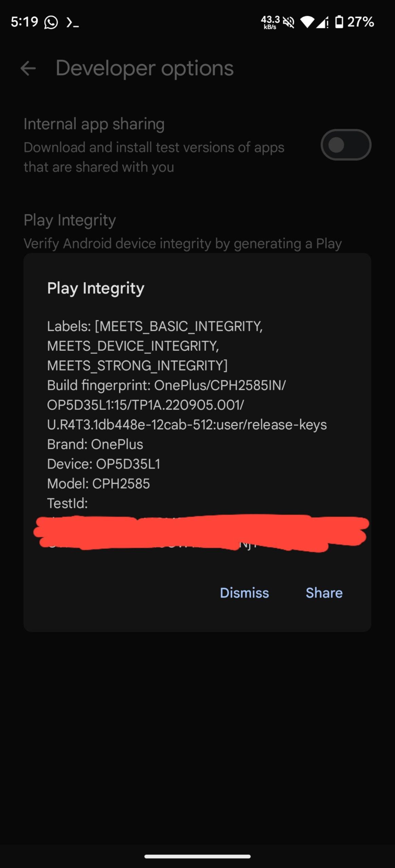Image resolution: width=395 pixels, height=868 pixels.
Task: Tap the battery icon in status bar
Action: 339,22
